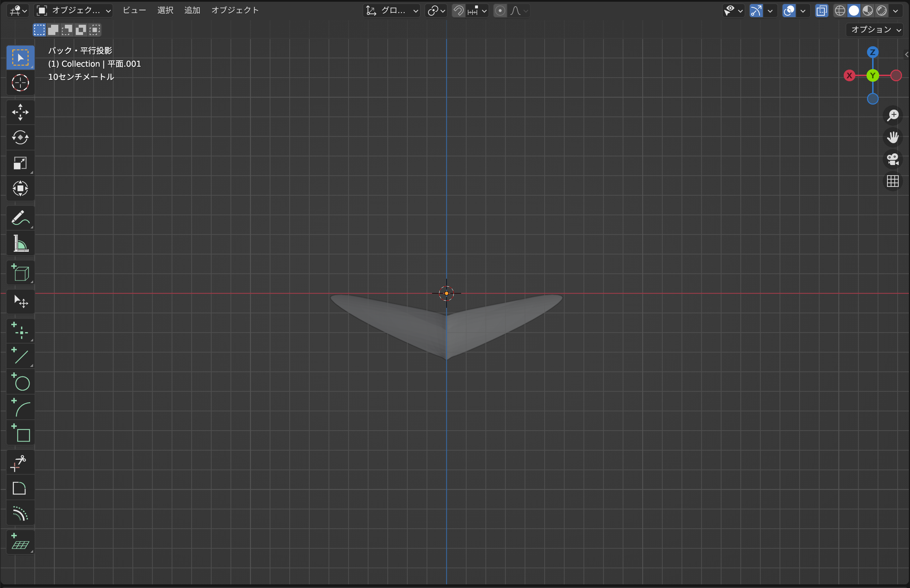Open the pivot point dropdown
910x588 pixels.
(436, 11)
